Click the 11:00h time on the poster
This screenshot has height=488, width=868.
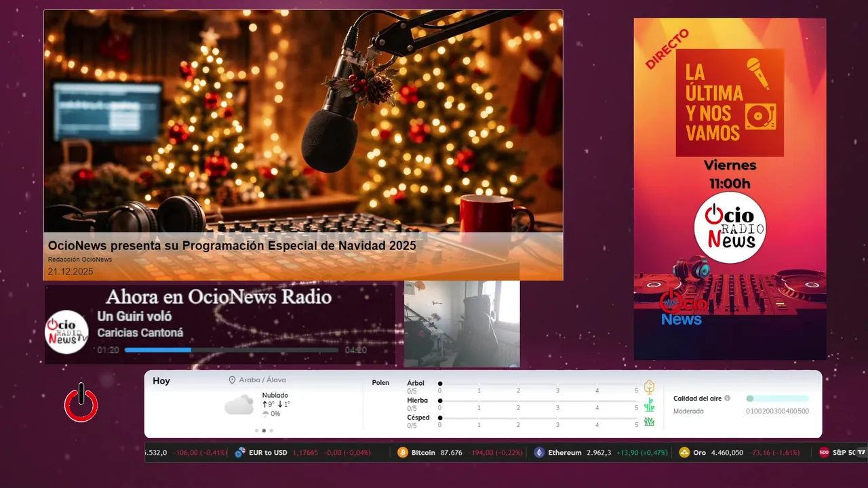[x=730, y=184]
